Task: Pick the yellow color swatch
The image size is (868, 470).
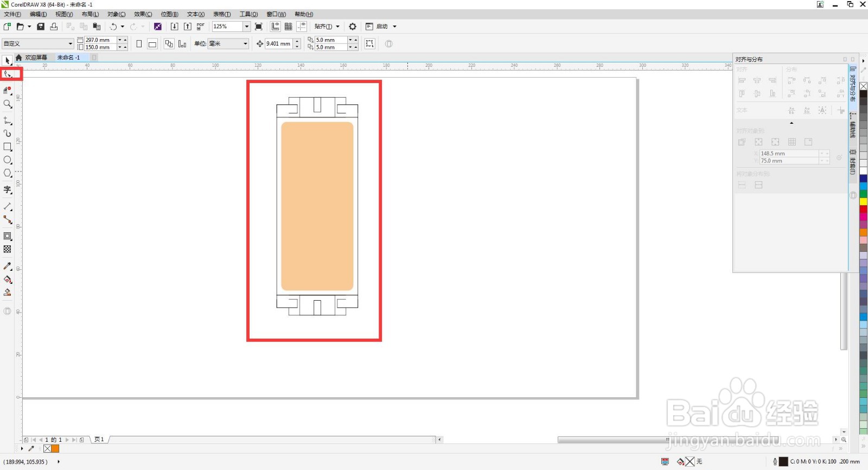Action: pos(863,201)
